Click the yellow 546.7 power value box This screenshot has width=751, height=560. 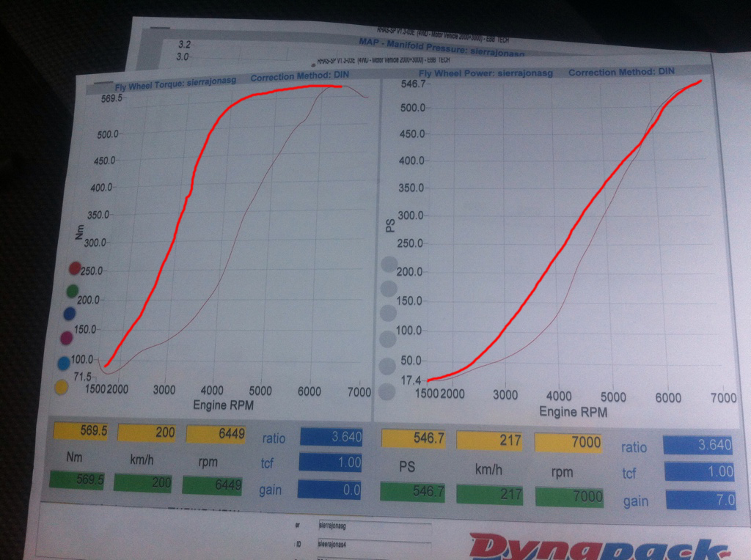(414, 438)
